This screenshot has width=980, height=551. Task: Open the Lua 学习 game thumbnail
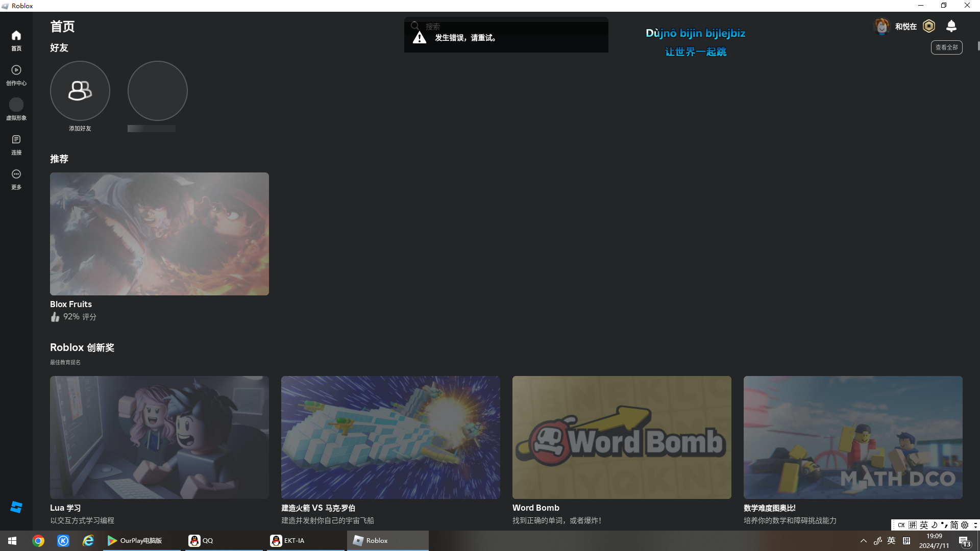(x=159, y=437)
